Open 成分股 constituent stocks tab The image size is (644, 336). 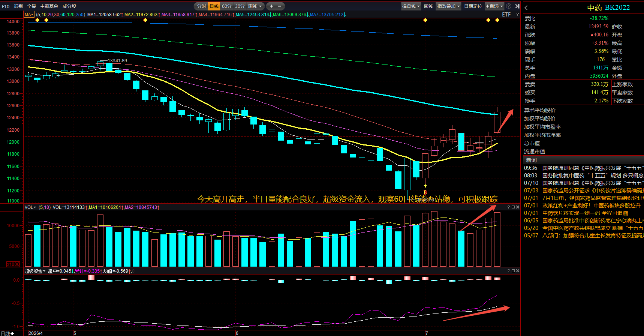(69, 6)
